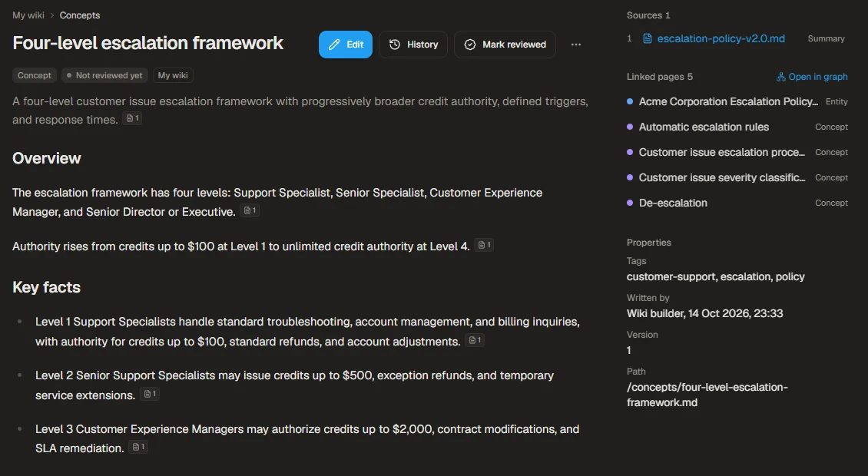Click the citation badge after the summary paragraph
Viewport: 868px width, 476px height.
(132, 118)
